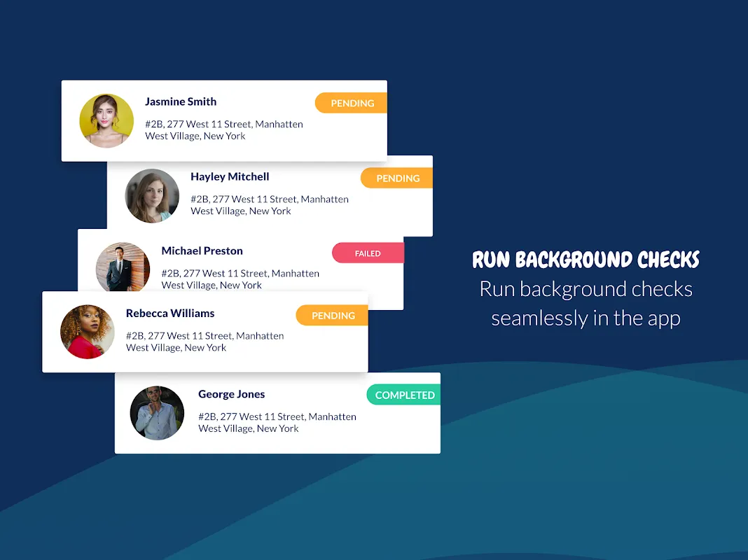Select the George Jones name

point(231,394)
